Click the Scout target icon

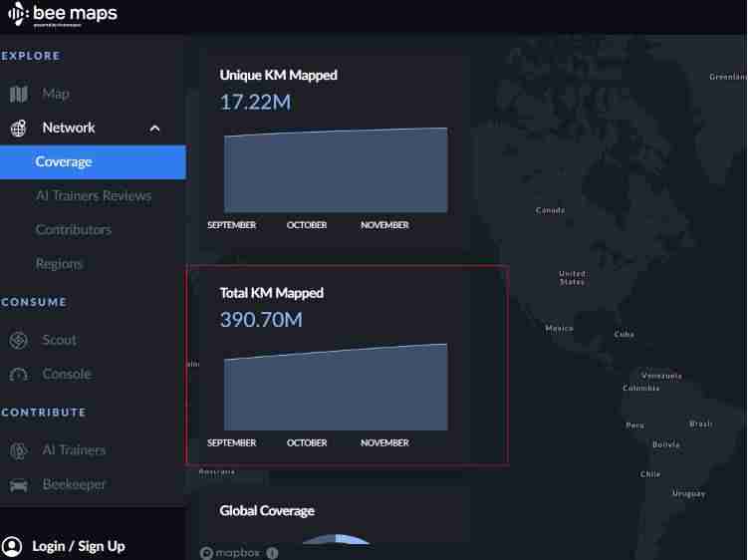(x=19, y=340)
